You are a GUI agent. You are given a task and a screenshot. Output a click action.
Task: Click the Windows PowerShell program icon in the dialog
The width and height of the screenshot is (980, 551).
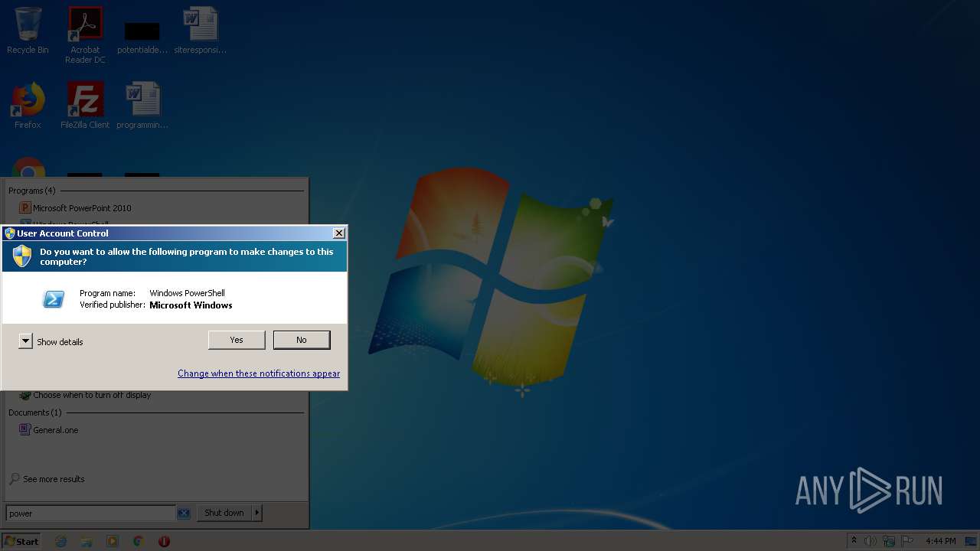(54, 299)
